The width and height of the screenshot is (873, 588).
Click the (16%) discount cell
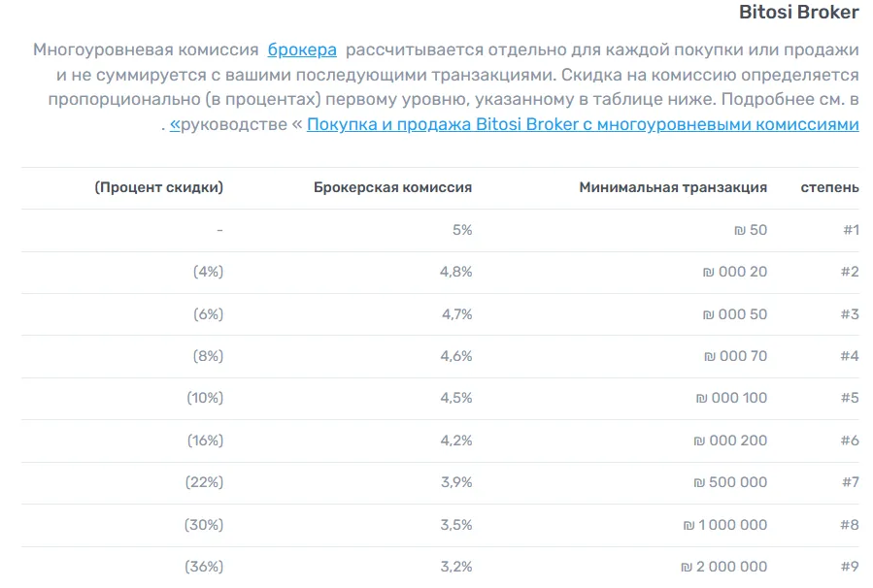click(x=205, y=441)
